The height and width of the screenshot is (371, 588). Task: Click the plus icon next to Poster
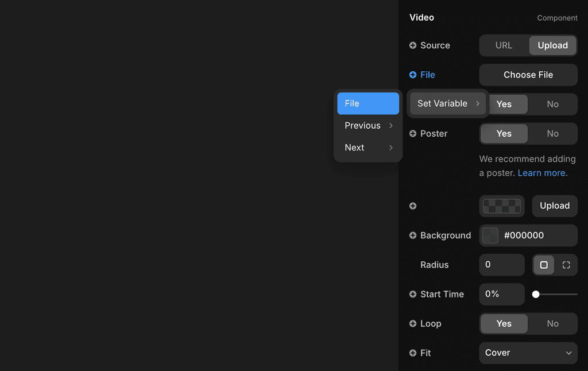413,133
